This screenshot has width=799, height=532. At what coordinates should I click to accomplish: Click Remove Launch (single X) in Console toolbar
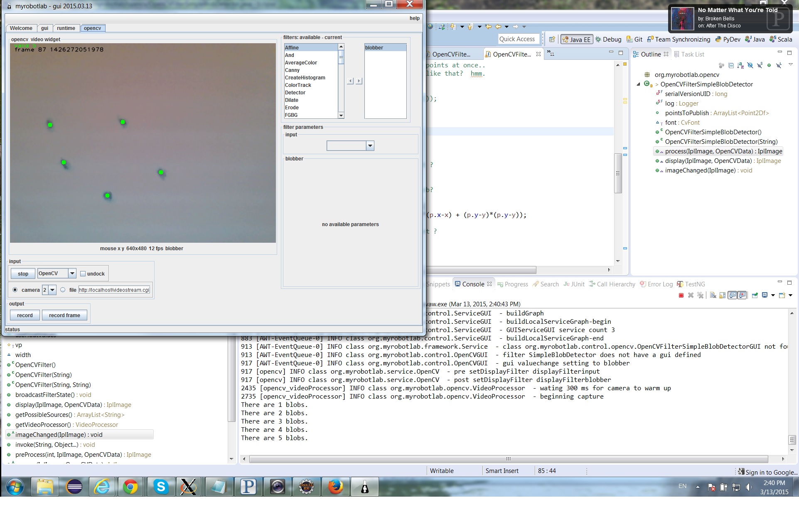point(691,295)
